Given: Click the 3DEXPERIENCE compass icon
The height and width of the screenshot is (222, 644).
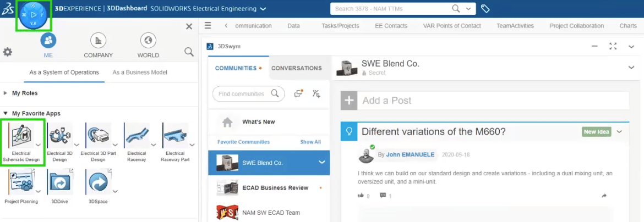Looking at the screenshot, I should click(33, 15).
